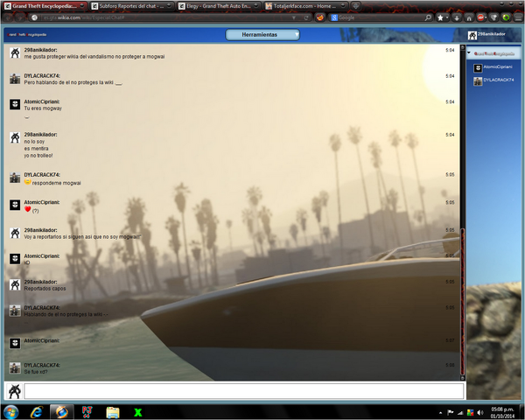
Task: Reload the current page
Action: pyautogui.click(x=306, y=17)
